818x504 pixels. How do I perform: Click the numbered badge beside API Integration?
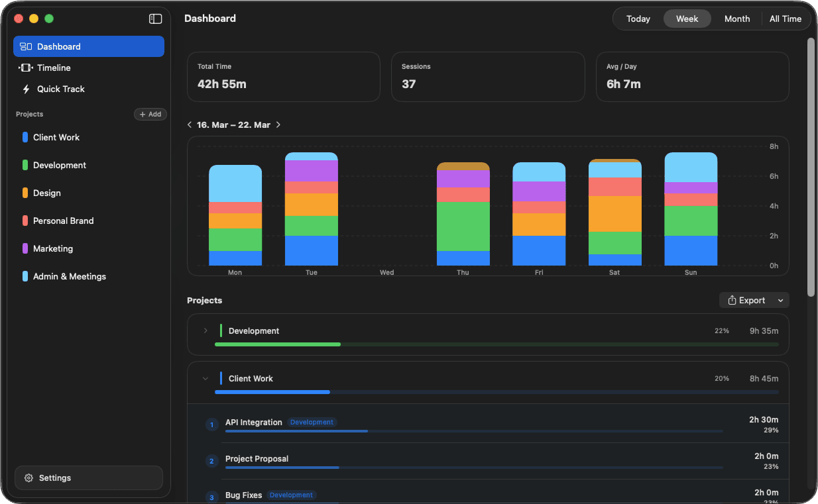212,425
